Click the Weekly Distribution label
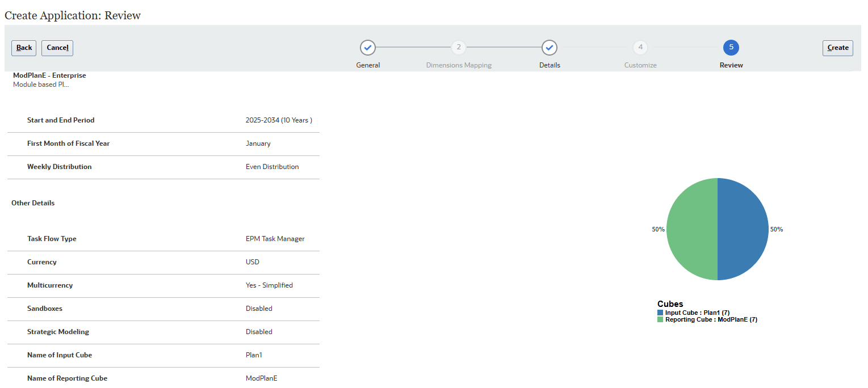Viewport: 868px width, 388px height. [x=59, y=167]
